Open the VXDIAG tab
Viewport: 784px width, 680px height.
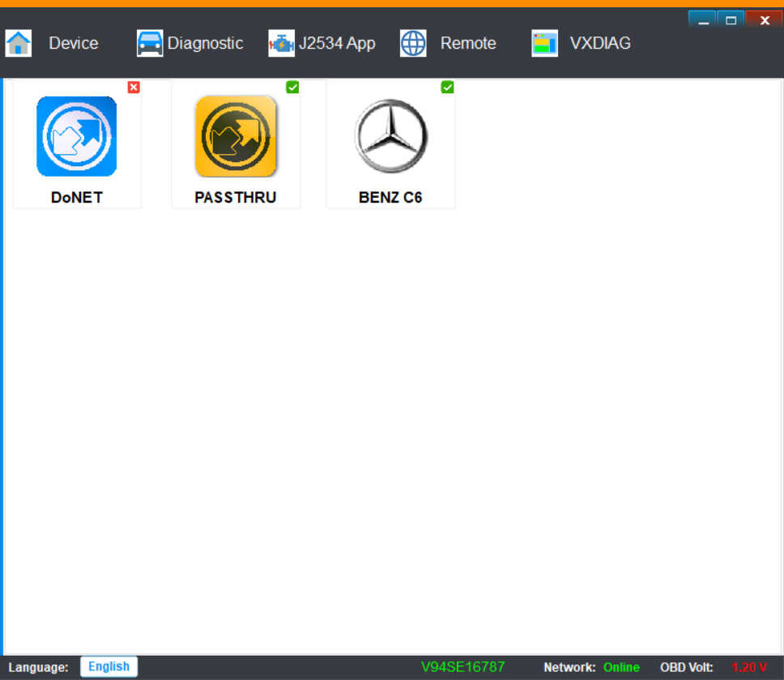point(600,43)
